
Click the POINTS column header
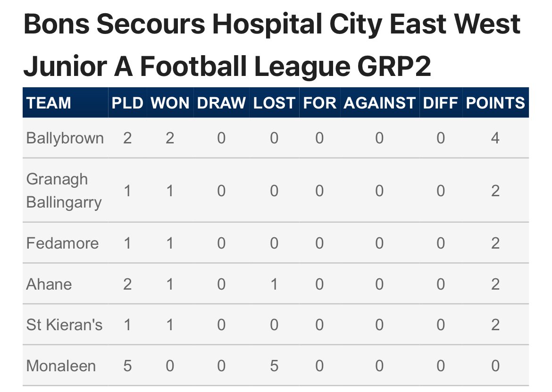495,103
